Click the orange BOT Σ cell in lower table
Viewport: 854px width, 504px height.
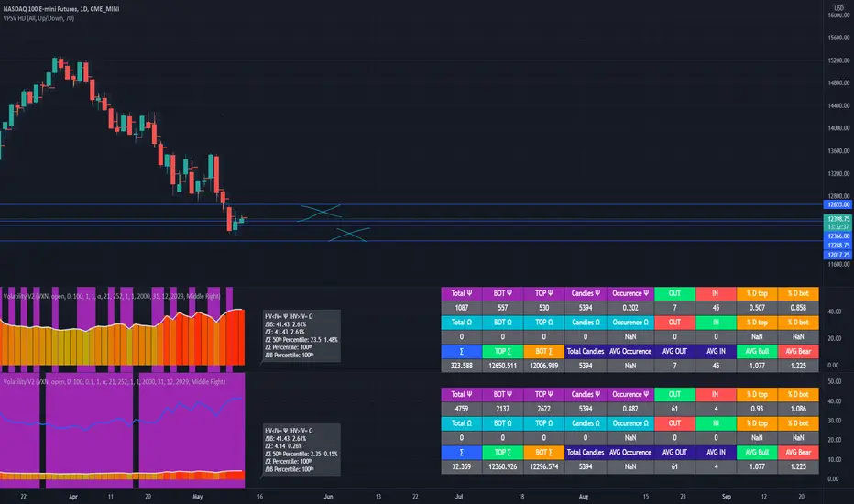click(543, 453)
